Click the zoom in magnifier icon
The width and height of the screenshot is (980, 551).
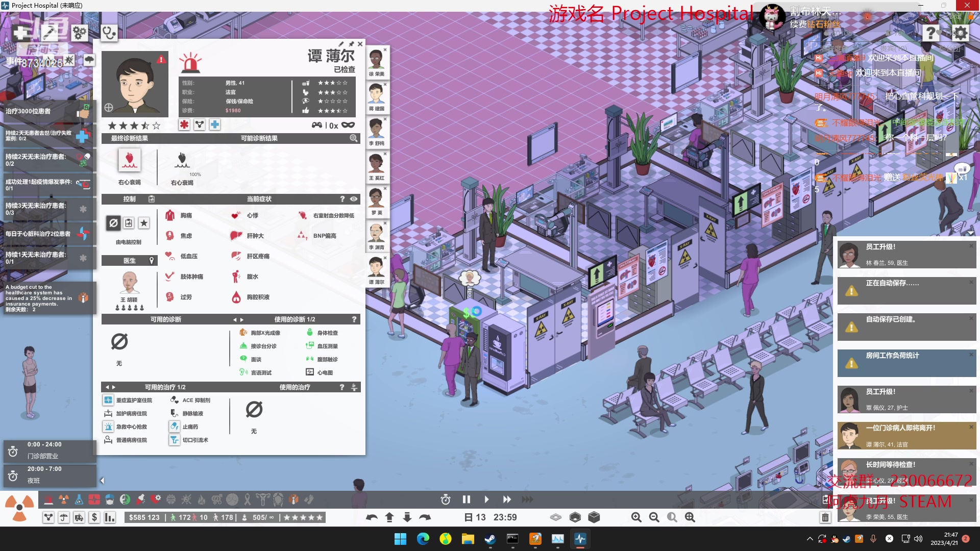pyautogui.click(x=636, y=517)
